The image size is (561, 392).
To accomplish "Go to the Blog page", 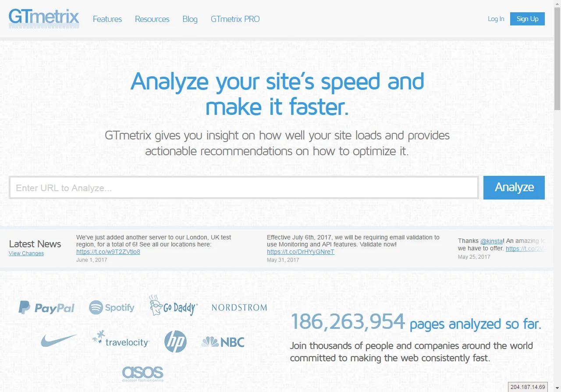I will click(190, 19).
